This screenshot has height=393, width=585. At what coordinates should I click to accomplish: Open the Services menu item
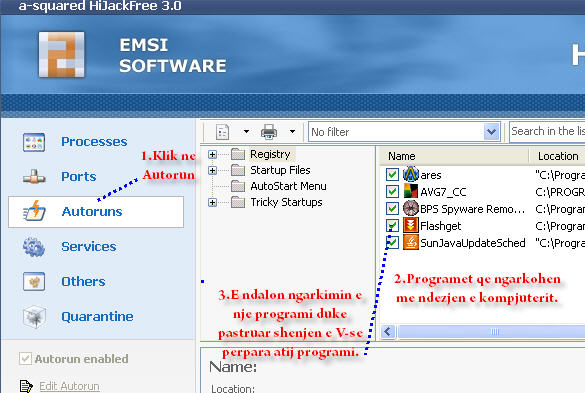coord(89,247)
